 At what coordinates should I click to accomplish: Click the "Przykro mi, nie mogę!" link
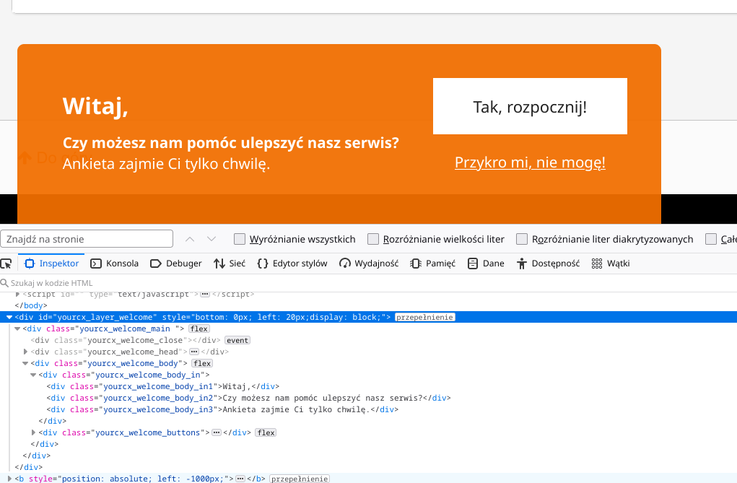point(529,162)
